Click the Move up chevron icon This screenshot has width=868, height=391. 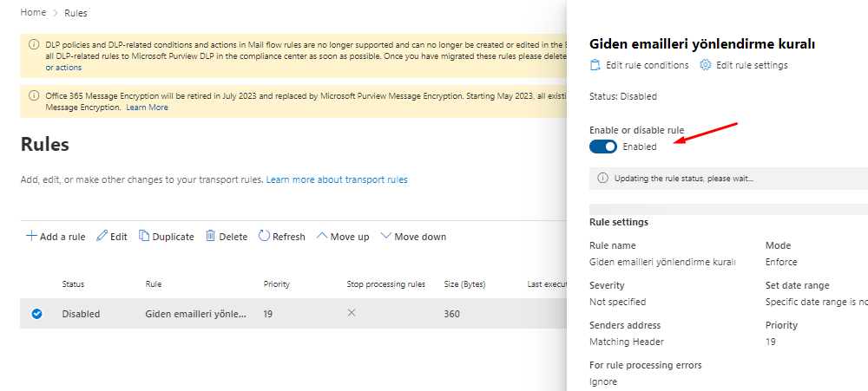(x=322, y=237)
